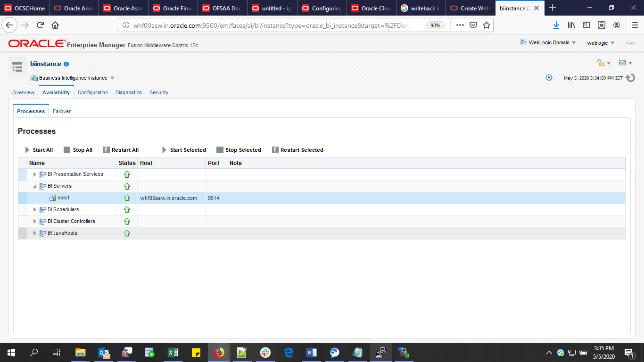Screen dimensions: 644x362
Task: Select the BI Cluster Controllers row
Action: 322,222
